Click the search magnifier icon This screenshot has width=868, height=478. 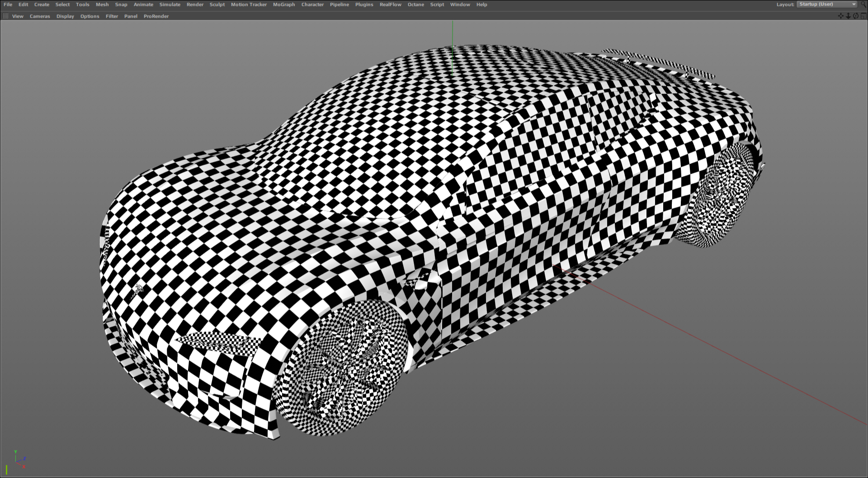863,5
